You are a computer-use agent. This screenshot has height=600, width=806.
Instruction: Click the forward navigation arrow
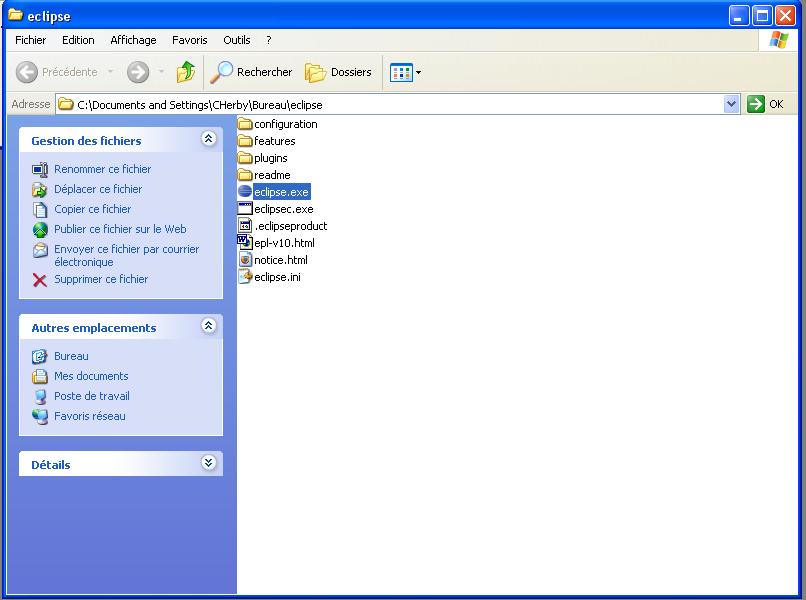[138, 72]
